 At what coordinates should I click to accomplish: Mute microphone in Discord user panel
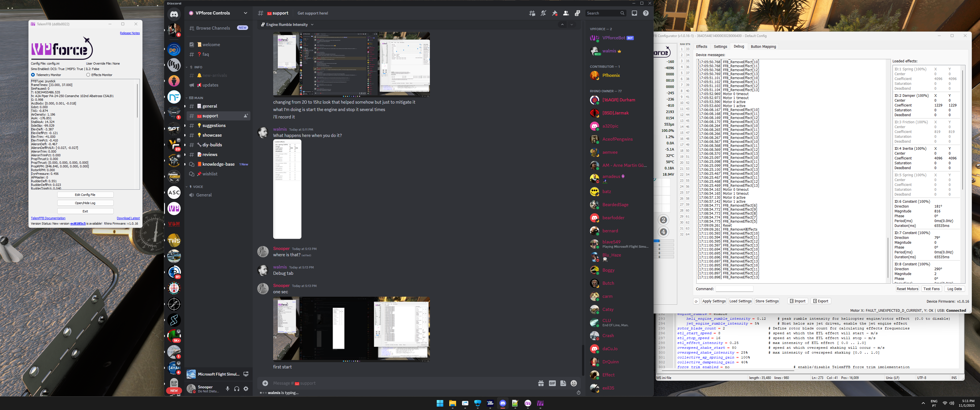(228, 389)
